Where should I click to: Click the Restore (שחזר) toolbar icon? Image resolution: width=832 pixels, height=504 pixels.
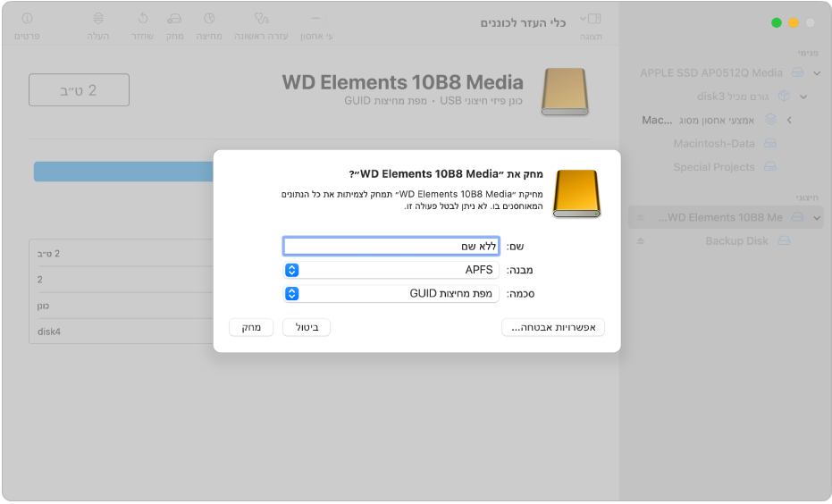[143, 19]
